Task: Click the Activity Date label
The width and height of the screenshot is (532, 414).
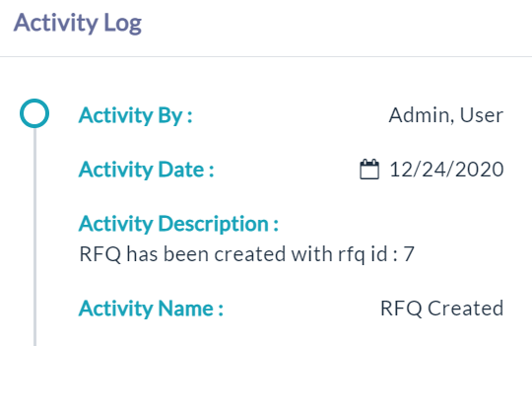Action: pyautogui.click(x=146, y=170)
